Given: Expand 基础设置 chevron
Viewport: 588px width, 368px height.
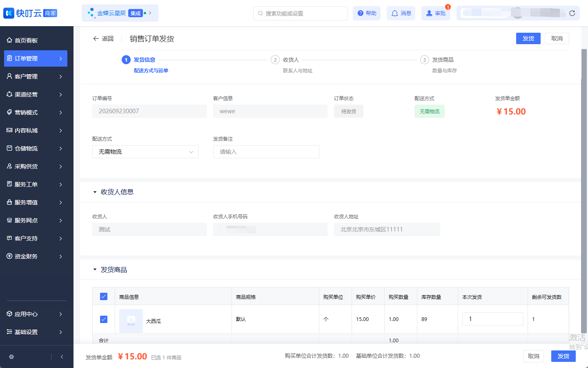Looking at the screenshot, I should point(60,332).
